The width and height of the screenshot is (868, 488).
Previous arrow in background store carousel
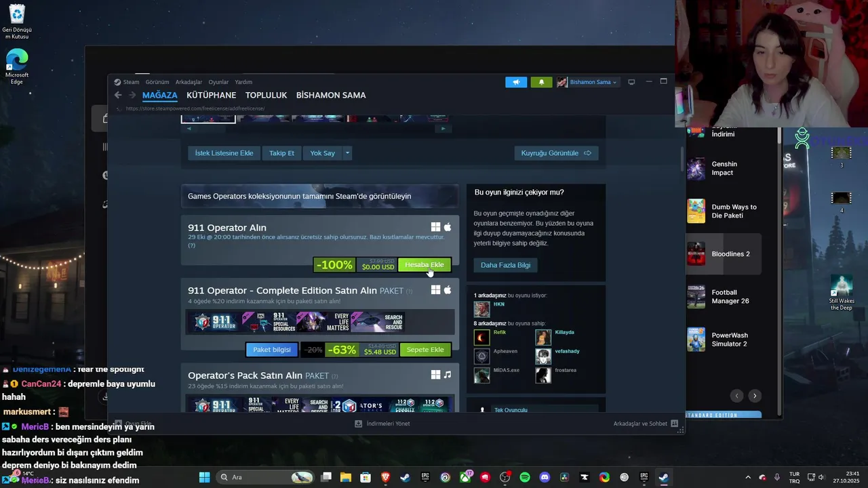click(737, 396)
